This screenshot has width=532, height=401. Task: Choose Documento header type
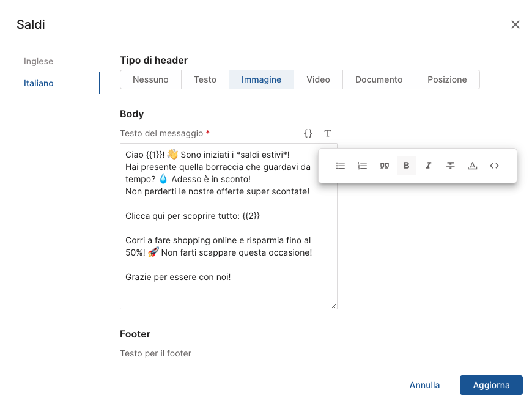click(x=379, y=79)
